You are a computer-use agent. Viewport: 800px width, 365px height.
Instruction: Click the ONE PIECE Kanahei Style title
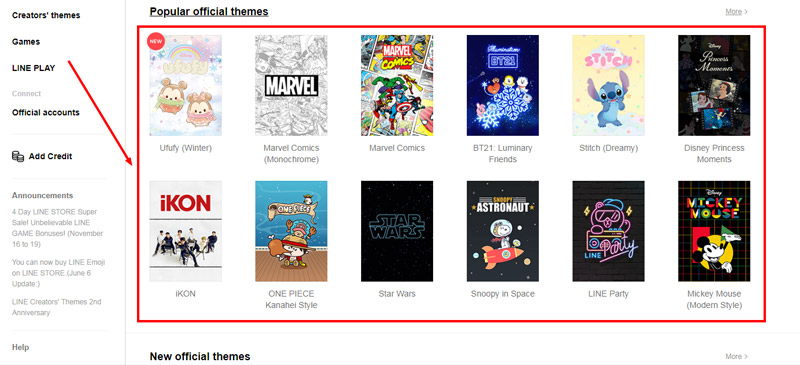292,300
